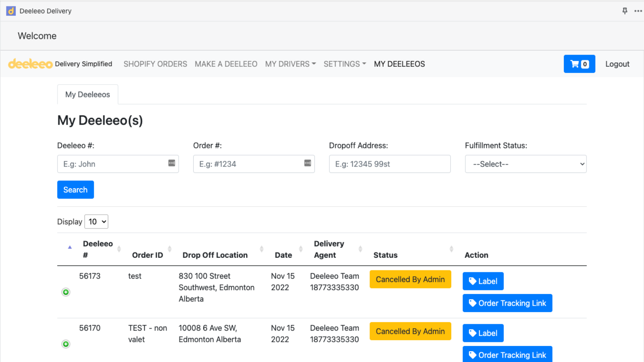Click the blue Search button
This screenshot has height=362, width=644.
[76, 190]
